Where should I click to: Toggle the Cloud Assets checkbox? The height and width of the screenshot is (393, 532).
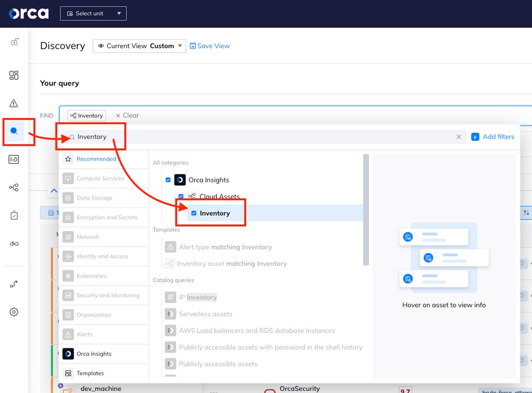click(181, 196)
